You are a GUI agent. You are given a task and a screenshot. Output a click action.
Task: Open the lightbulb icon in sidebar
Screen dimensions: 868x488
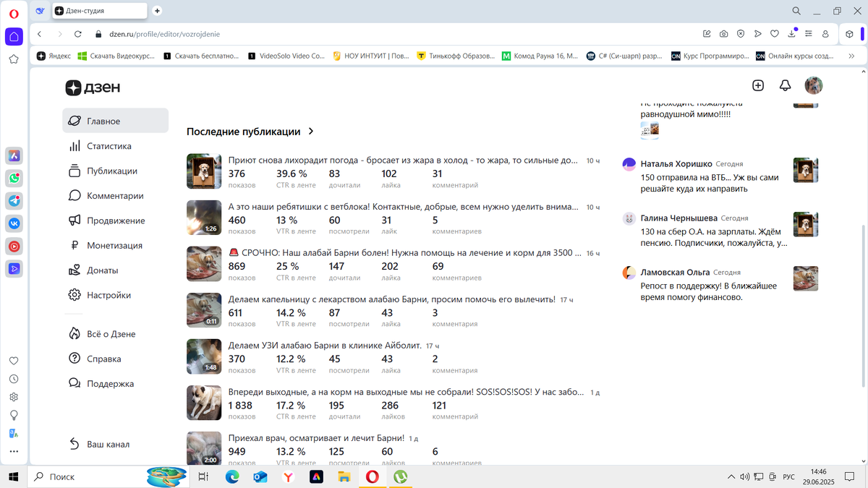pyautogui.click(x=14, y=415)
